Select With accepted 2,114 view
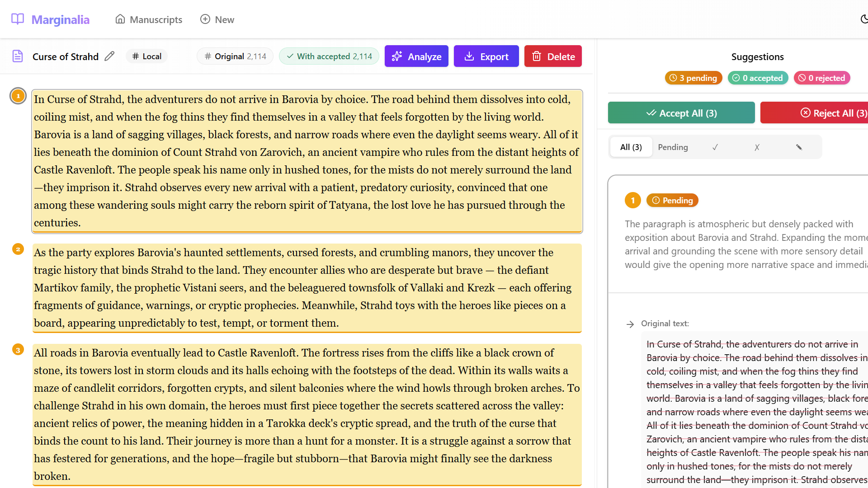Viewport: 868px width, 488px height. (x=329, y=56)
